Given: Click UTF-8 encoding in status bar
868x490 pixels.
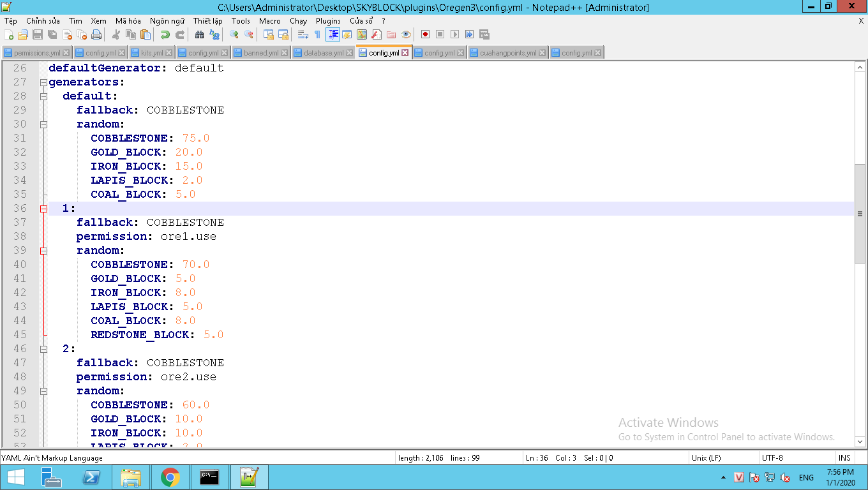Looking at the screenshot, I should (x=772, y=457).
